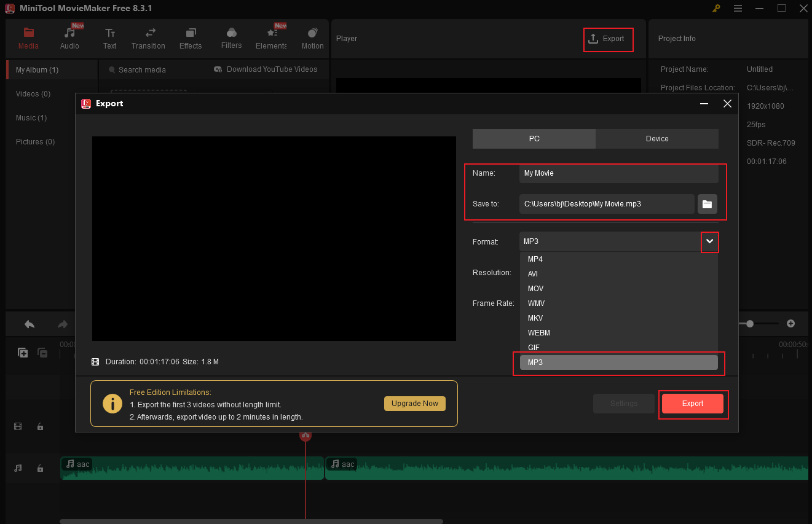Click Export in the Export dialog

click(693, 404)
